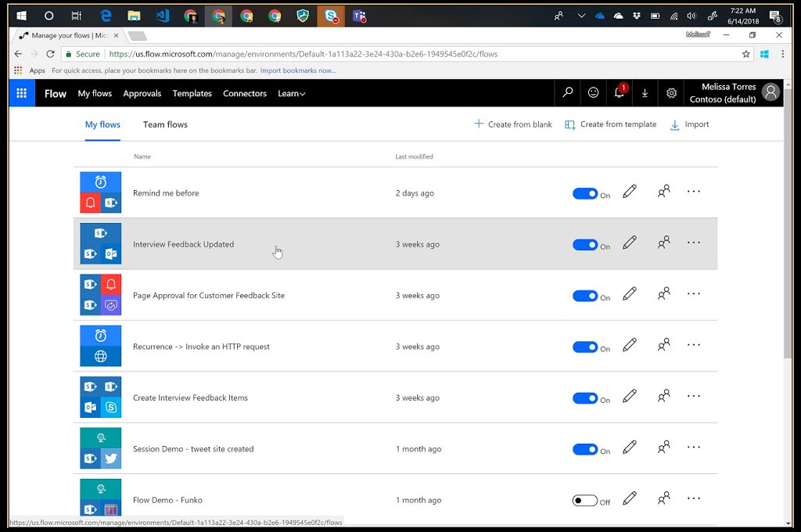Switch off Session Demo tweet site created

(585, 449)
